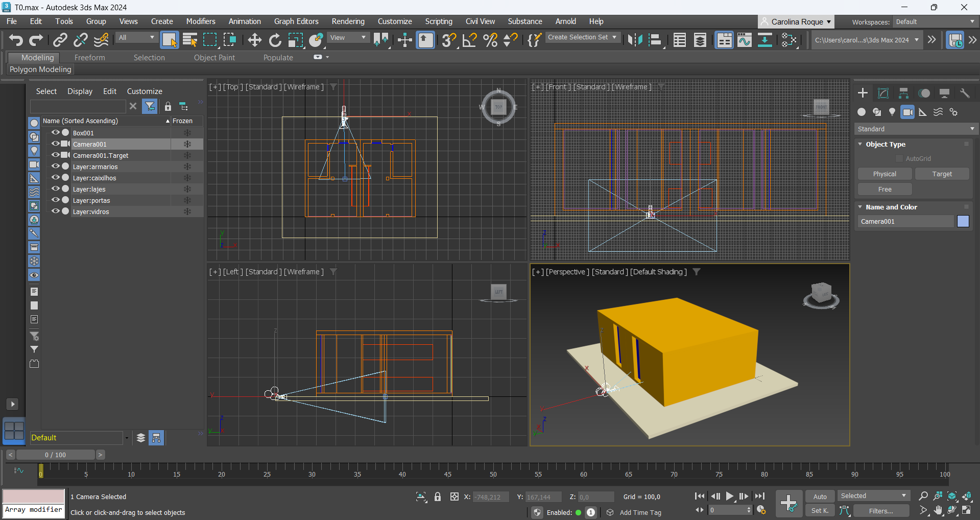Open the Rendering menu

(x=348, y=21)
